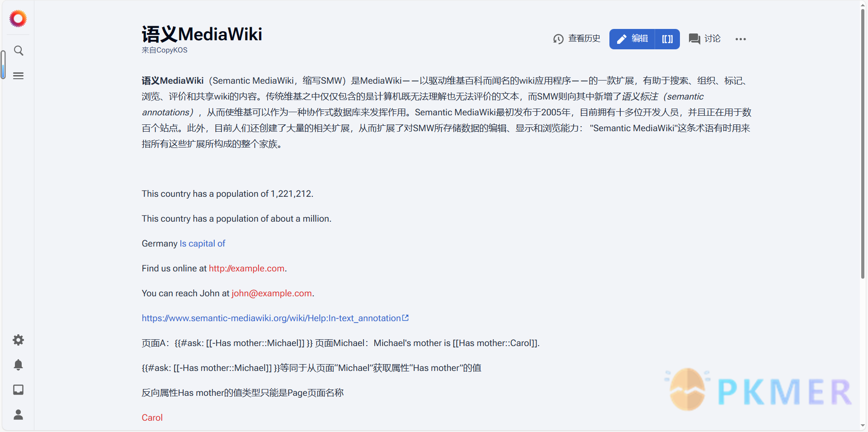Image resolution: width=868 pixels, height=432 pixels.
Task: Expand the more actions ellipsis menu
Action: click(741, 39)
